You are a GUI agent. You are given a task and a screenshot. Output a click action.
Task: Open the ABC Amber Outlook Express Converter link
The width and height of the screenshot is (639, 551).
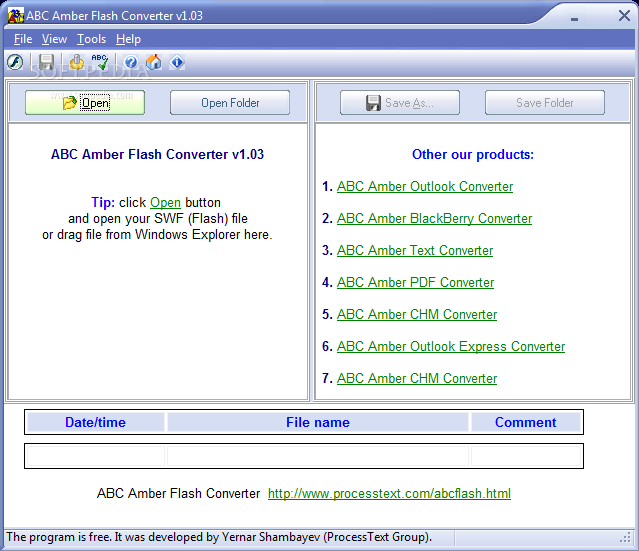click(451, 346)
